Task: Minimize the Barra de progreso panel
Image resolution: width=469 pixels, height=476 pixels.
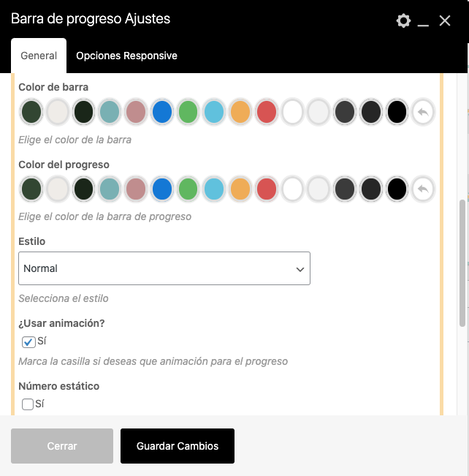Action: point(423,22)
